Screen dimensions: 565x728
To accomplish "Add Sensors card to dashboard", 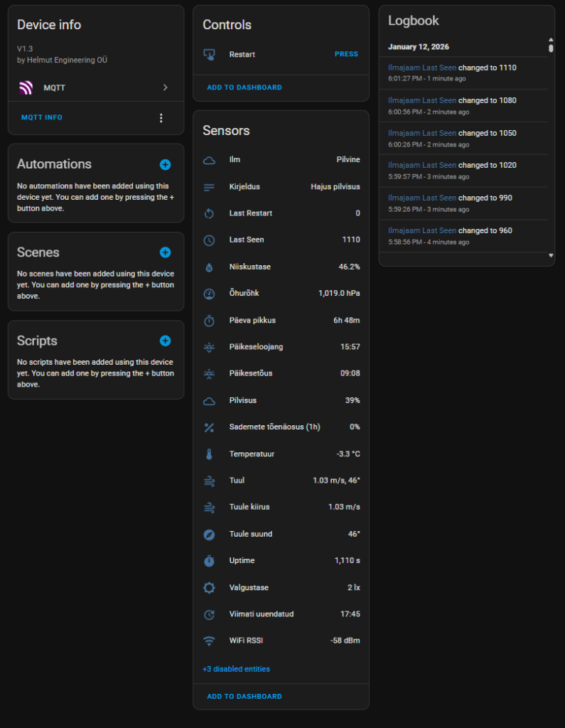I will [x=244, y=697].
